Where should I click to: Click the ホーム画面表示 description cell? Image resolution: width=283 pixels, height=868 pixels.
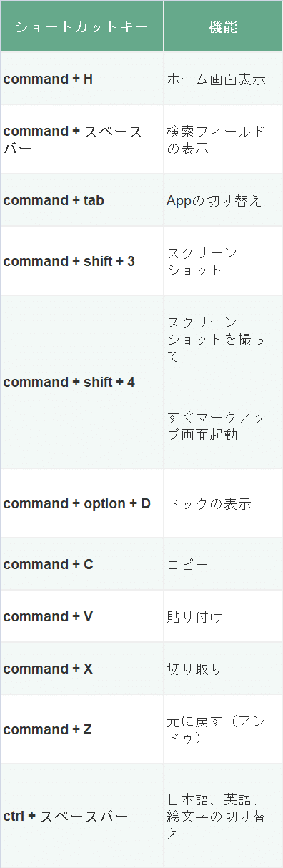pos(223,79)
